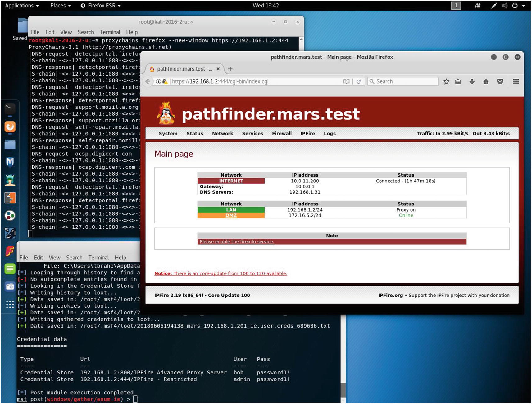Image resolution: width=532 pixels, height=404 pixels.
Task: Open the INTERNET network link
Action: (x=231, y=181)
